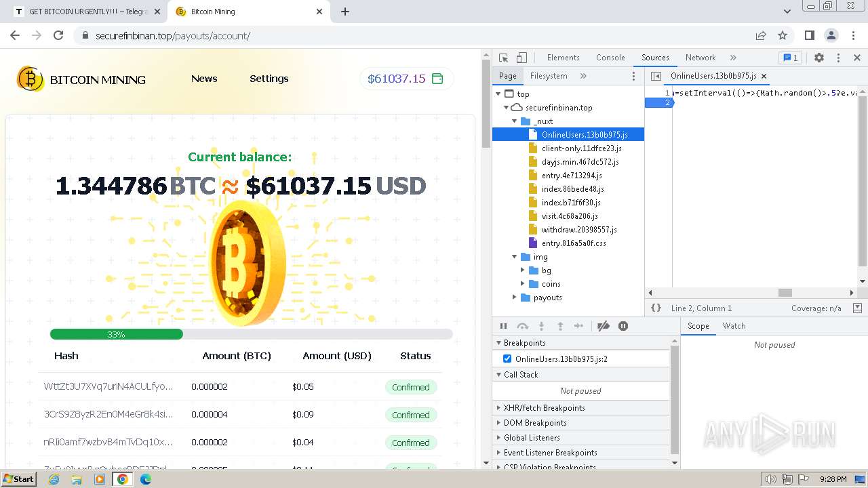This screenshot has width=868, height=488.
Task: Click the address bar URL
Action: coord(173,36)
